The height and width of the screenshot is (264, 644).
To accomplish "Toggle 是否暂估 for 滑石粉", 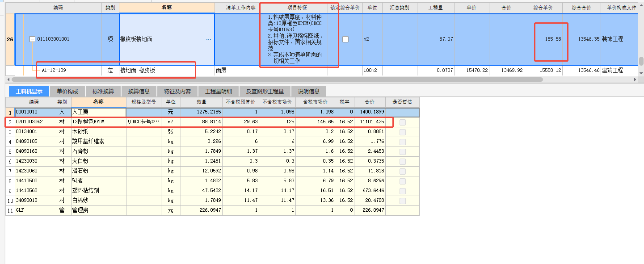I will click(x=403, y=171).
